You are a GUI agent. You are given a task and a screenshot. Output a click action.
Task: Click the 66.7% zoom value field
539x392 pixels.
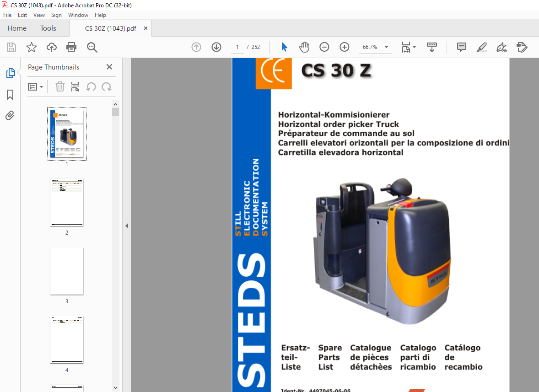370,47
